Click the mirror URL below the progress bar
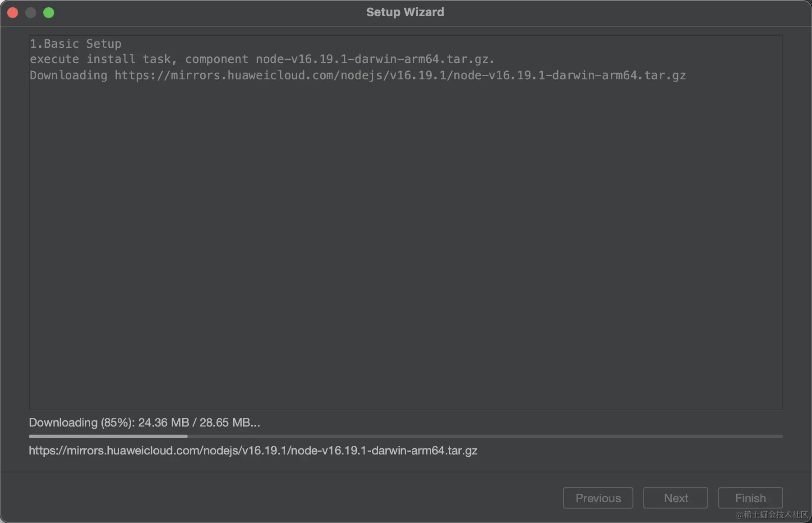This screenshot has width=812, height=523. click(253, 450)
